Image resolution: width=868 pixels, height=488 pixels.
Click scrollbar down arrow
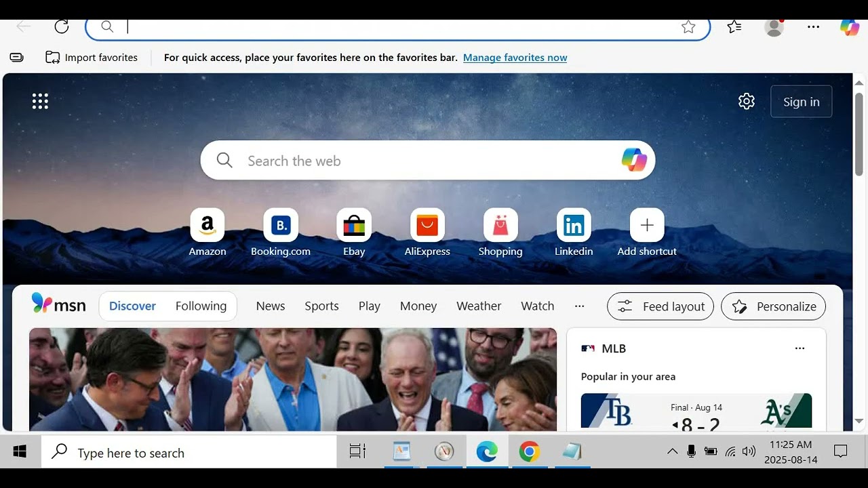pyautogui.click(x=859, y=421)
